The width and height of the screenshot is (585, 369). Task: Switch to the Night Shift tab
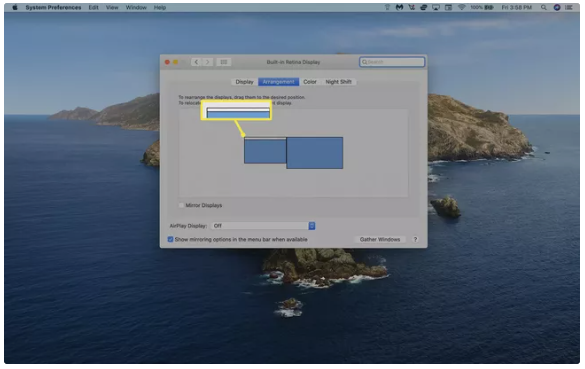(x=338, y=82)
